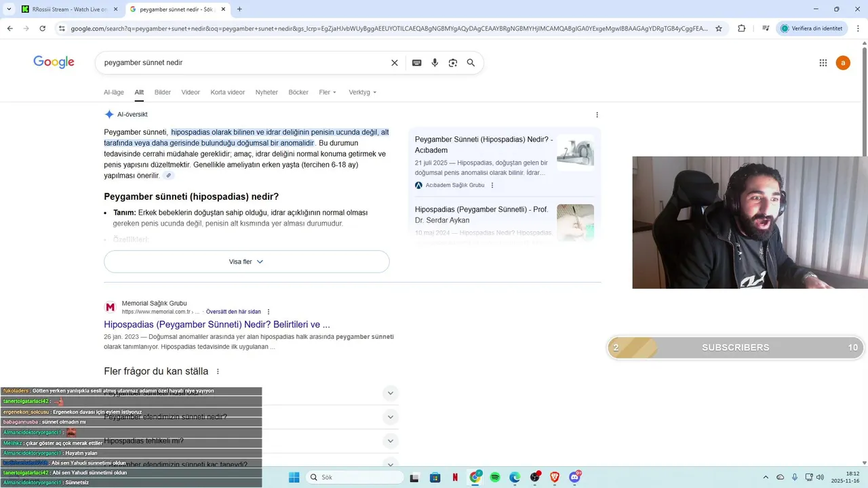Open Nyheter news results tab
The width and height of the screenshot is (868, 488).
coord(267,92)
